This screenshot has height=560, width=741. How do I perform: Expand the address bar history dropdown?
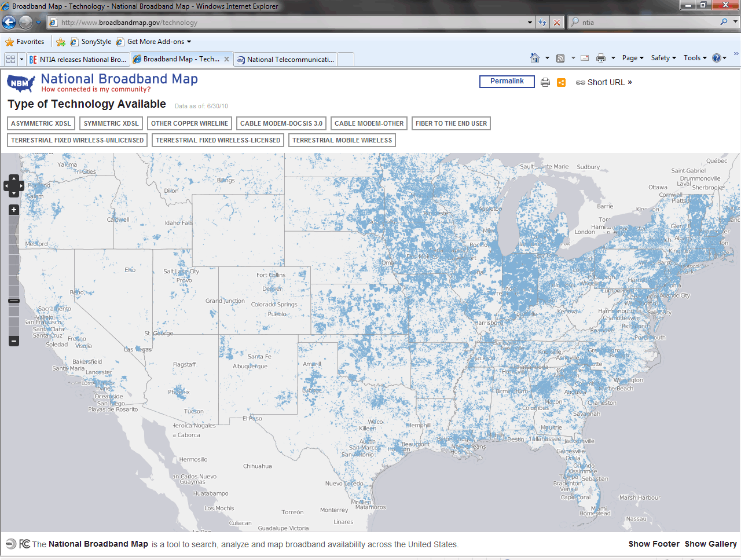tap(530, 23)
